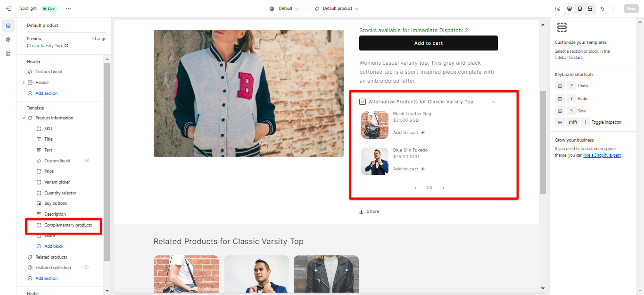Expand the Header section in sidebar
The width and height of the screenshot is (644, 295).
tap(24, 83)
